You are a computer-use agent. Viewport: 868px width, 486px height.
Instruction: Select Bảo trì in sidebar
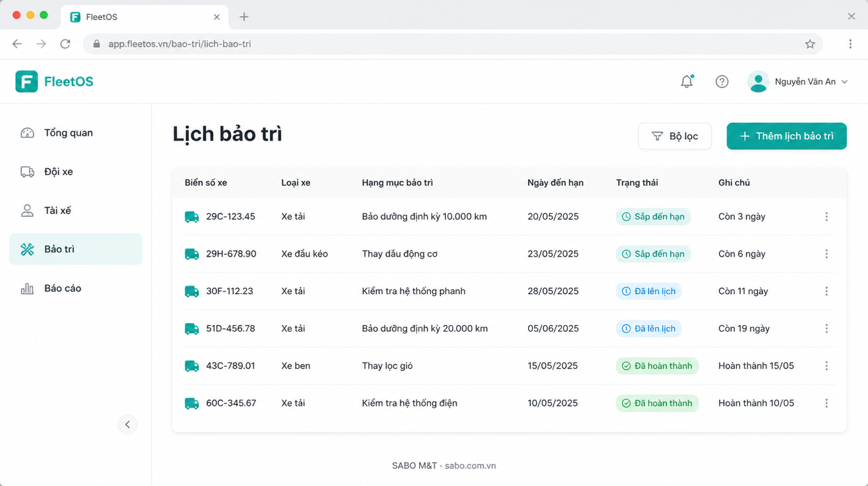76,249
